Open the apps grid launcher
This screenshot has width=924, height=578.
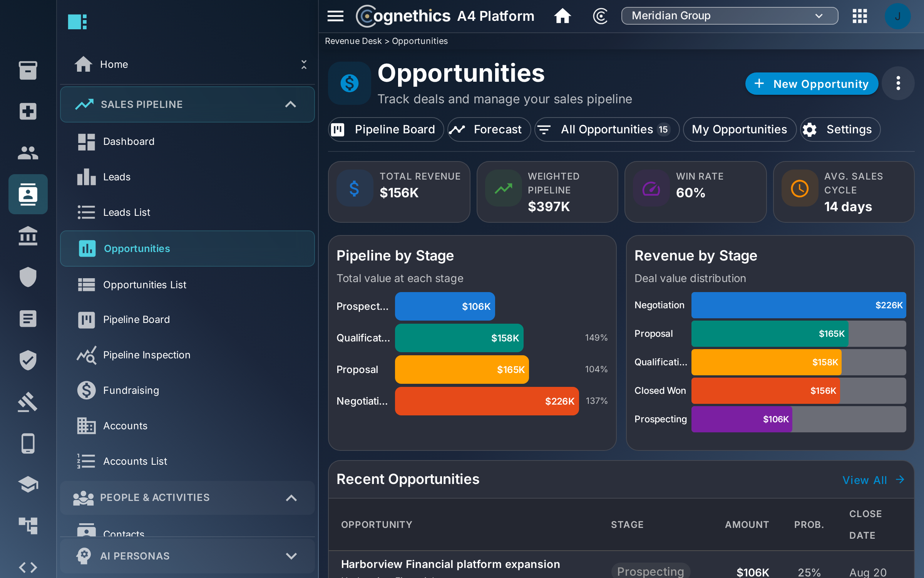860,16
